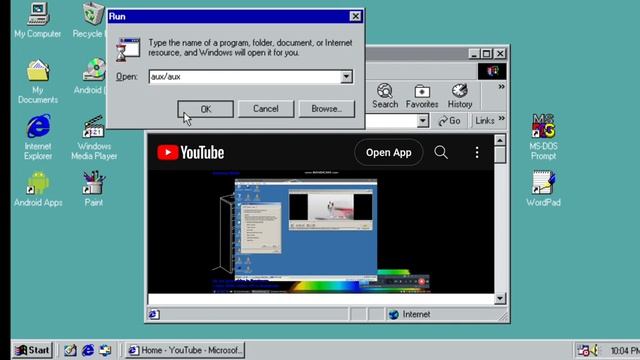This screenshot has height=360, width=640.
Task: Click the volume icon in the system tray
Action: (x=594, y=350)
